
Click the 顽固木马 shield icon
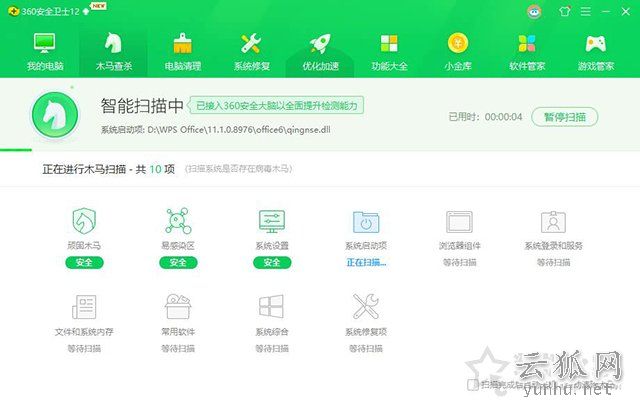[x=84, y=220]
